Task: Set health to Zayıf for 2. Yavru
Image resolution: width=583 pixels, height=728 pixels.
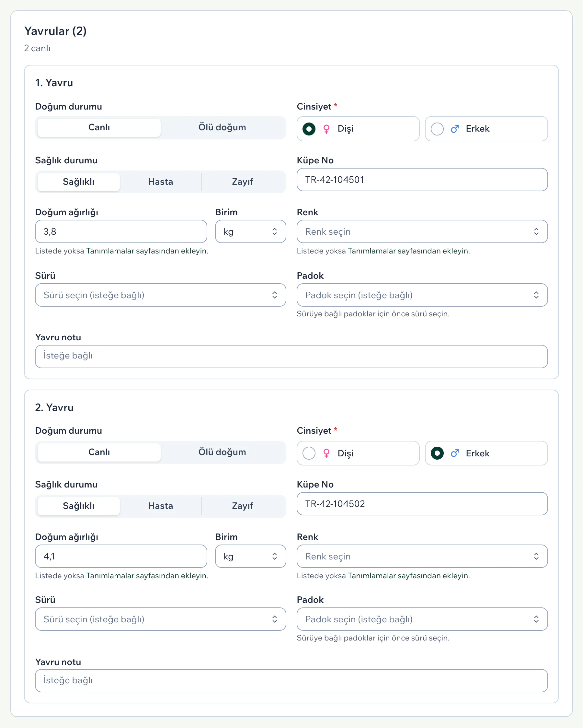Action: pyautogui.click(x=243, y=506)
